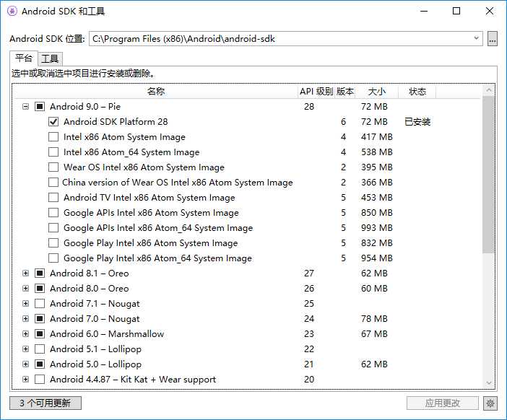The height and width of the screenshot is (420, 507).
Task: Check Google Play Intel x86 Atom System Image
Action: tap(53, 243)
